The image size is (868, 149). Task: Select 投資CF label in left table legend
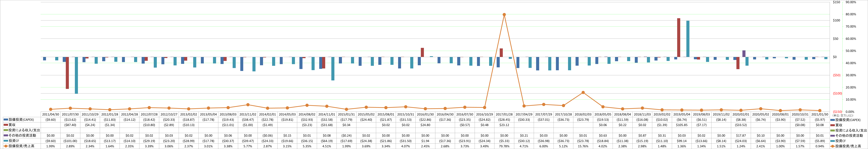(x=14, y=141)
